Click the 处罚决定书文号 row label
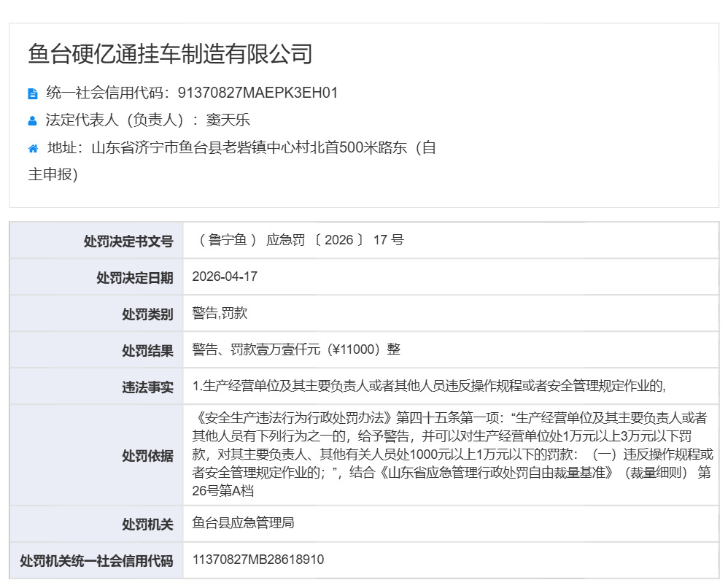 [x=128, y=241]
